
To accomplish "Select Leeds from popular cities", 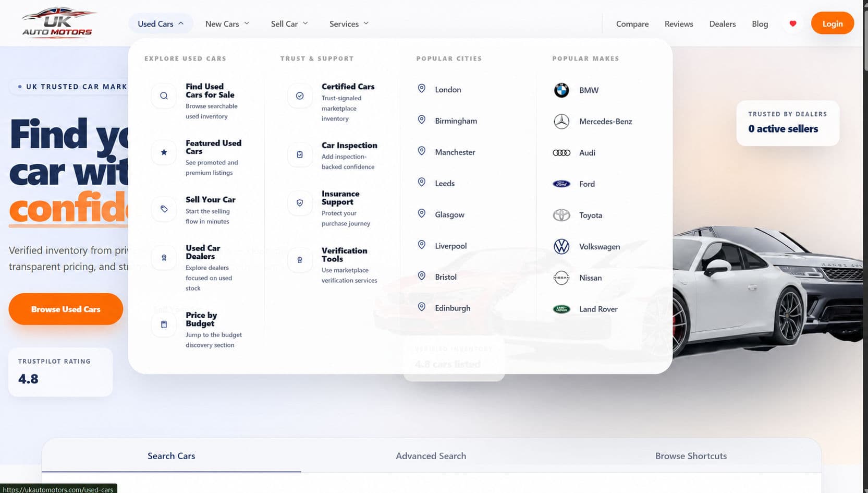I will point(445,184).
